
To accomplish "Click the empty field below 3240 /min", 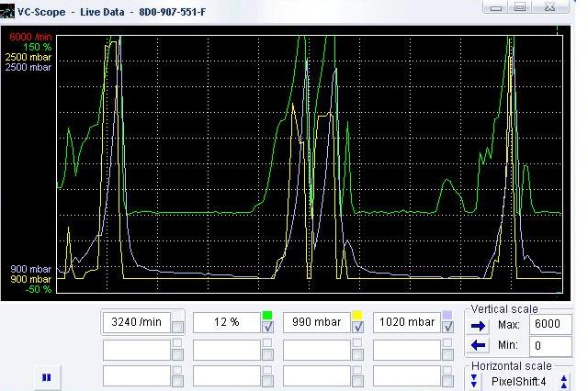I will pos(136,350).
